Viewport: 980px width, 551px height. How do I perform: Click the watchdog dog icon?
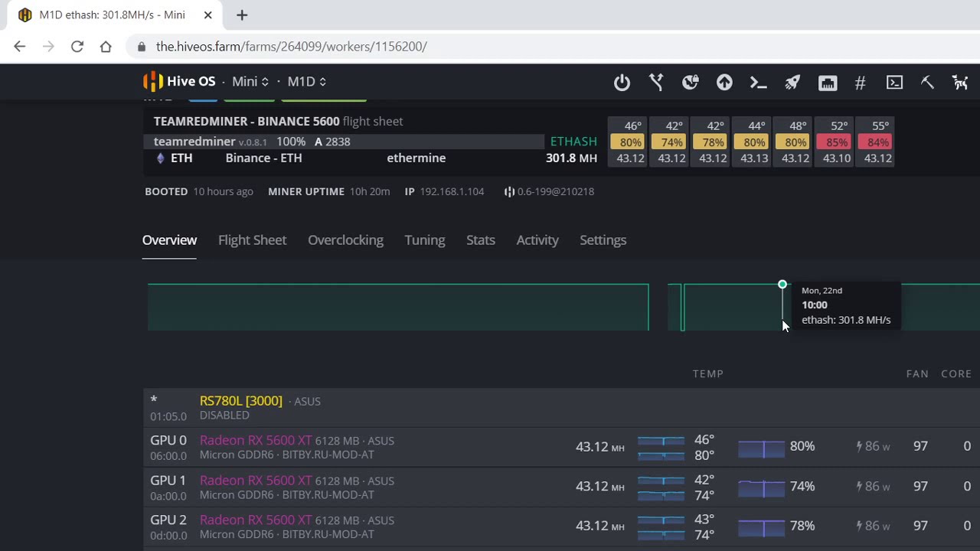(x=960, y=83)
